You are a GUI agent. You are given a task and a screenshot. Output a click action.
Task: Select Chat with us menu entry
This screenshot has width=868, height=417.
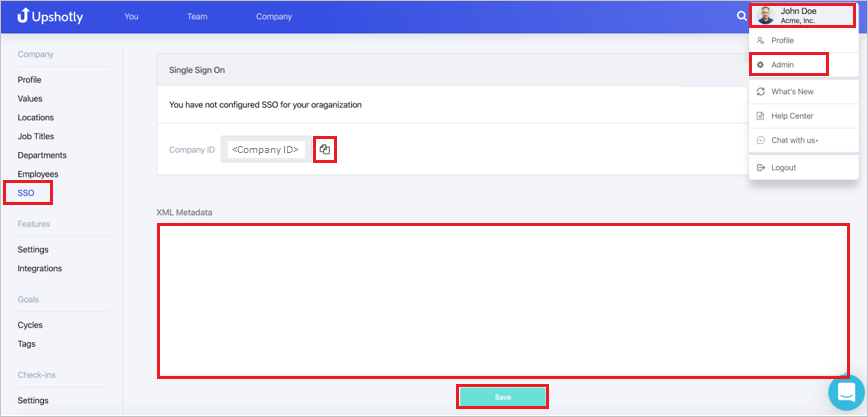pos(804,140)
